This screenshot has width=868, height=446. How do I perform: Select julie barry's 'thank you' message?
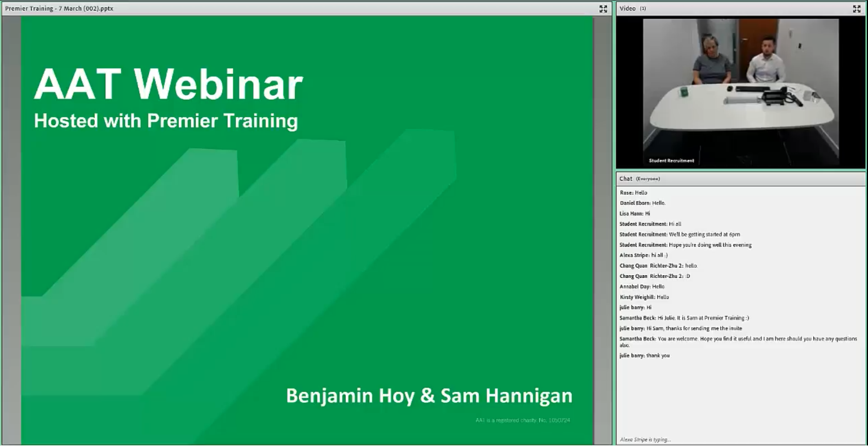(645, 356)
